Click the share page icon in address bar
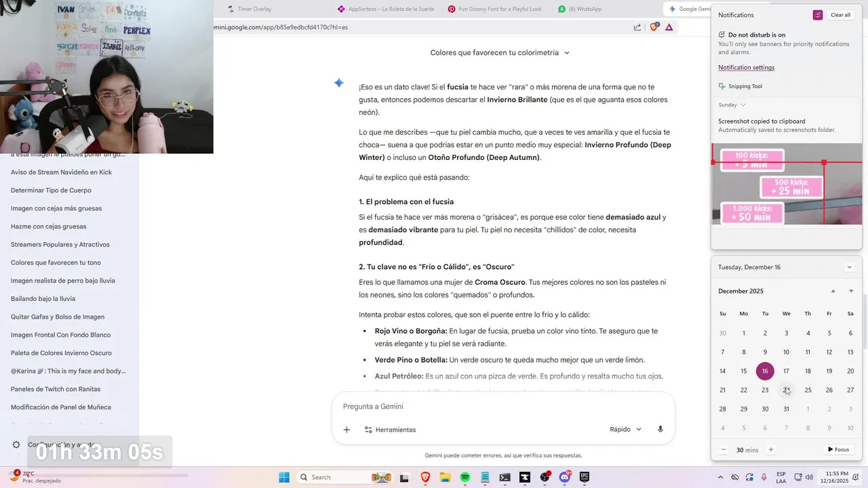 click(x=637, y=27)
